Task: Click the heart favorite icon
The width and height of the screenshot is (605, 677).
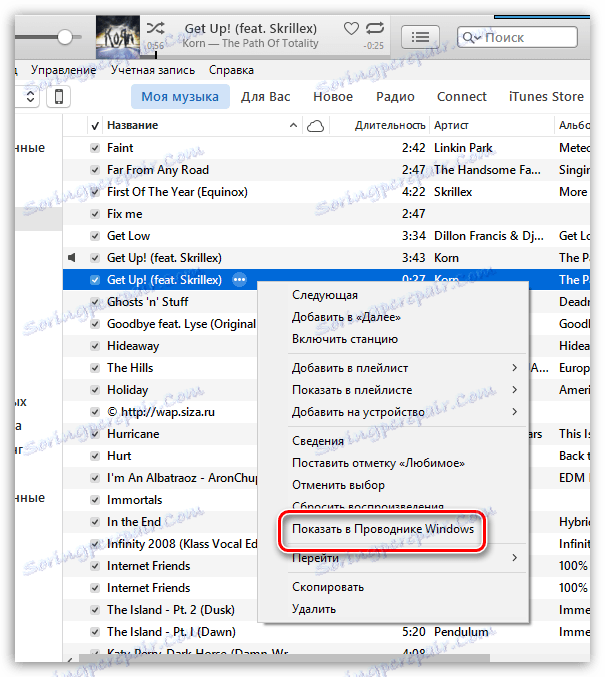Action: [x=351, y=29]
